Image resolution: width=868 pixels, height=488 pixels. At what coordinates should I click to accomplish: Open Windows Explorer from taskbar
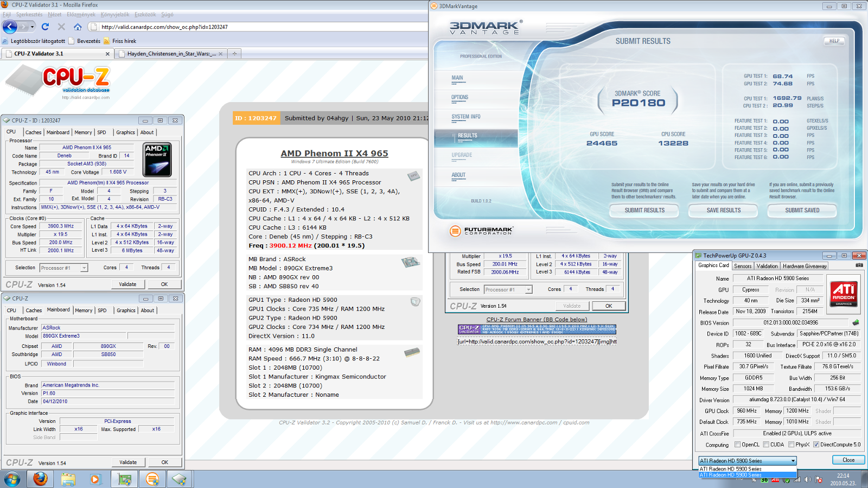(x=68, y=479)
